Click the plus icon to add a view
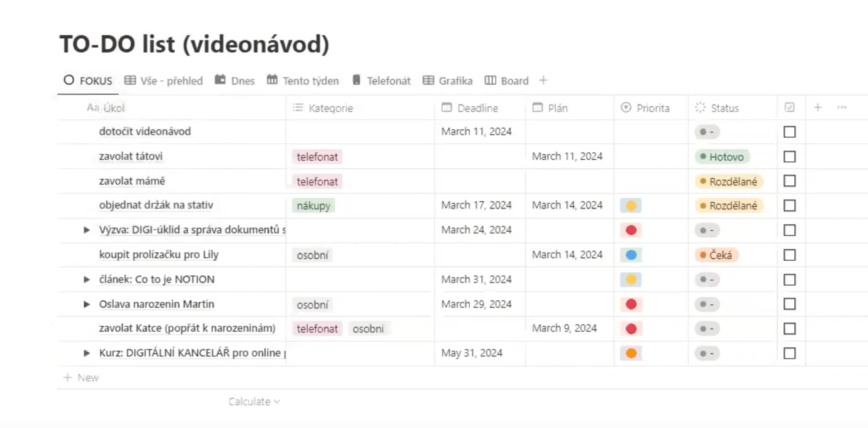This screenshot has height=428, width=868. pyautogui.click(x=543, y=81)
